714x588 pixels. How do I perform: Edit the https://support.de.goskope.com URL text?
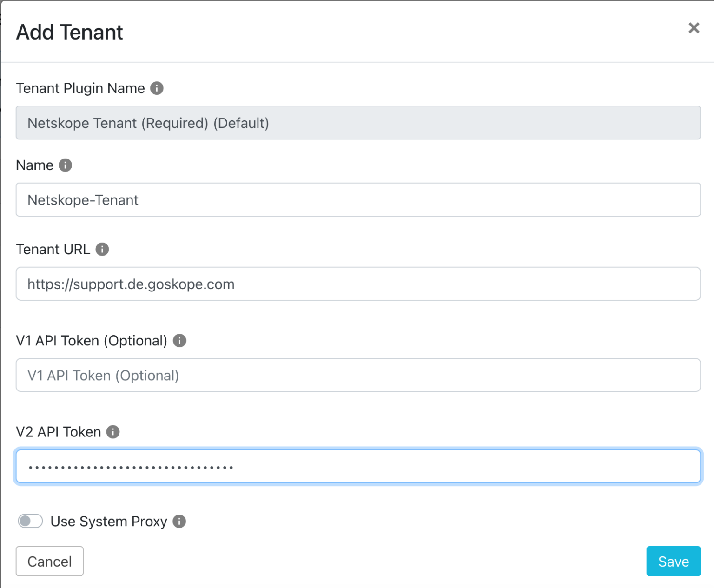131,284
